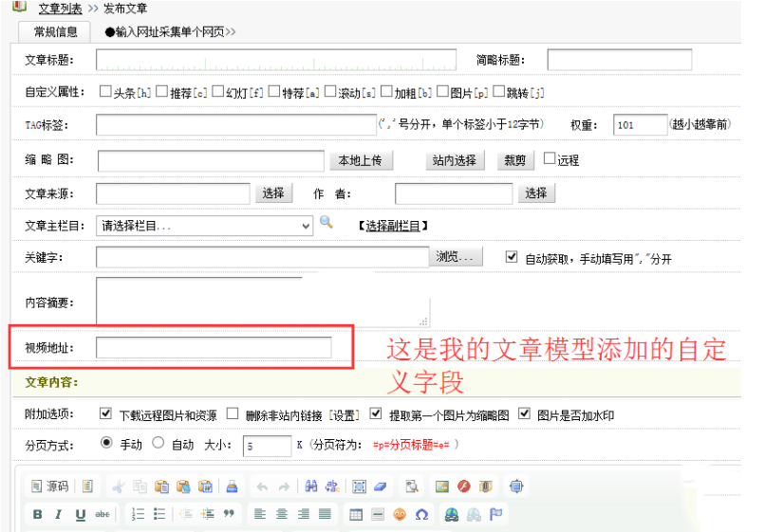Toggle 图片是否加水印 checkbox

[525, 414]
